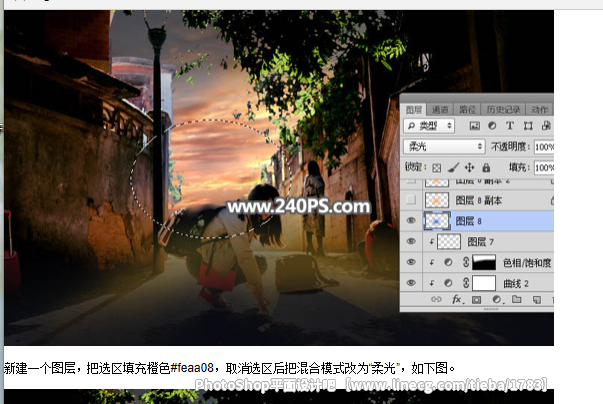Select the 图层 8 layer thumbnail
603x404 pixels.
tap(436, 221)
